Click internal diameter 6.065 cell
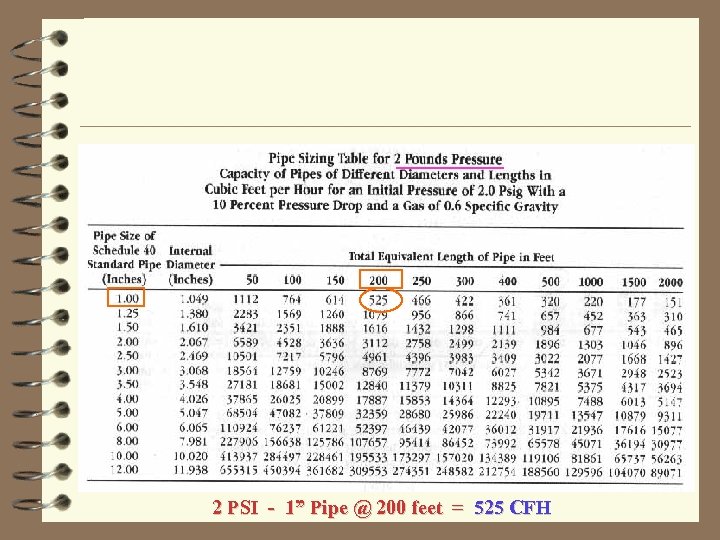 click(x=194, y=428)
